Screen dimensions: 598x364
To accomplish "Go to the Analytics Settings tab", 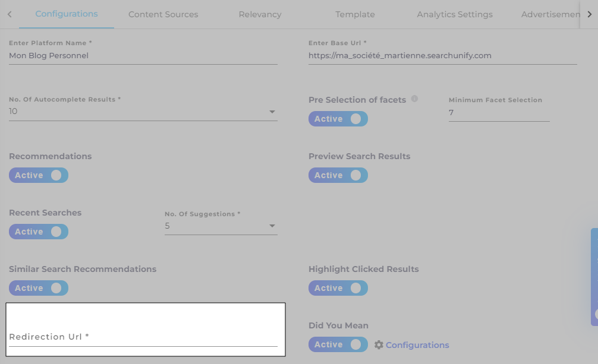I will (x=455, y=14).
